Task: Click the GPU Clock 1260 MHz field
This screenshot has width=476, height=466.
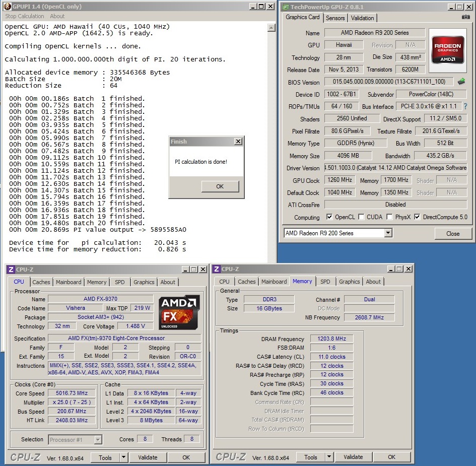Action: (x=339, y=180)
